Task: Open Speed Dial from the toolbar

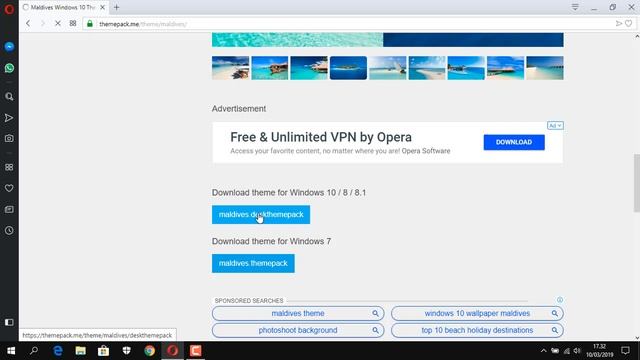Action: click(73, 24)
